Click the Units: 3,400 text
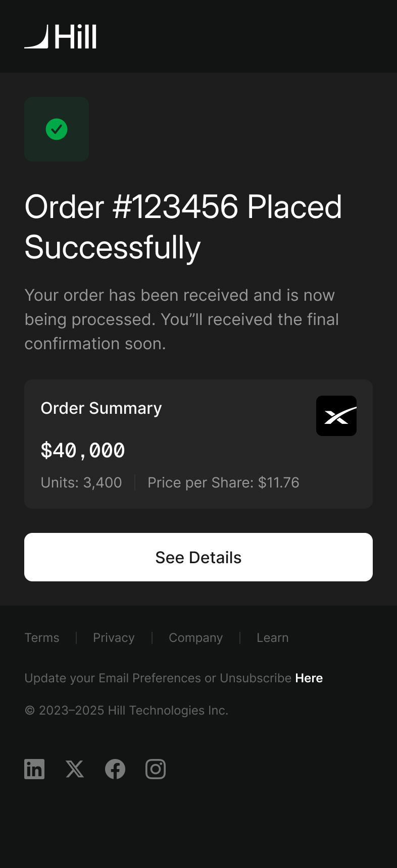The image size is (397, 868). [x=81, y=483]
